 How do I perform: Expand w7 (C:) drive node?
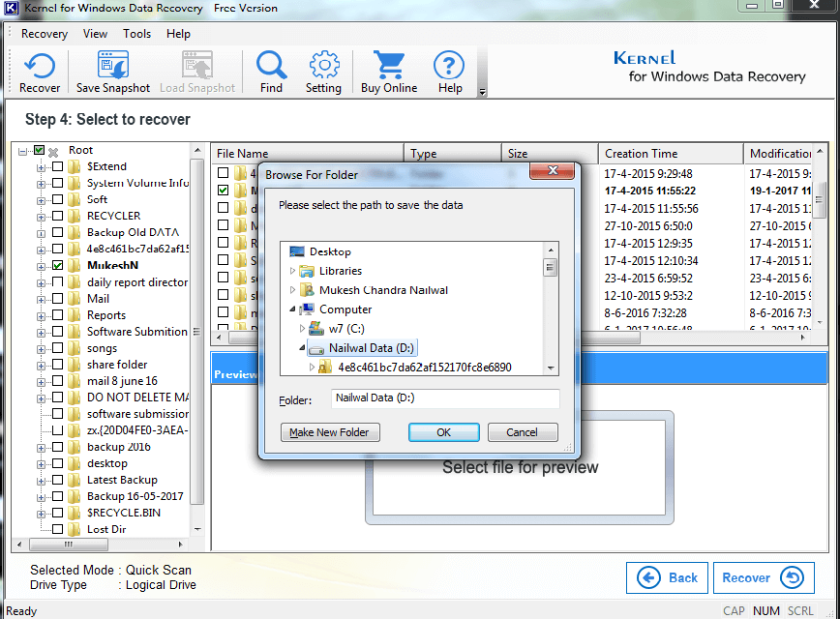(x=302, y=328)
